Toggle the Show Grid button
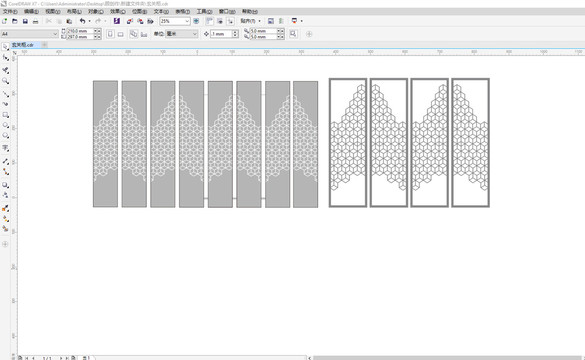This screenshot has width=585, height=360. pyautogui.click(x=220, y=21)
